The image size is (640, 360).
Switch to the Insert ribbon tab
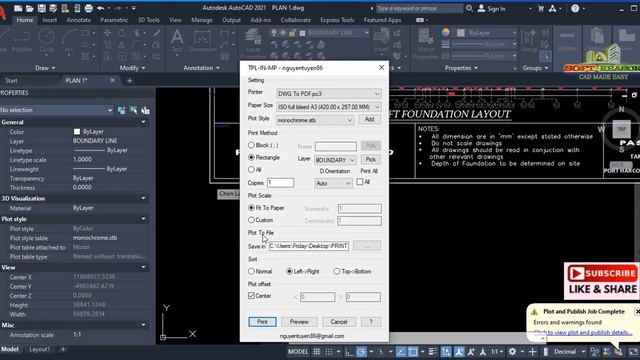point(50,20)
